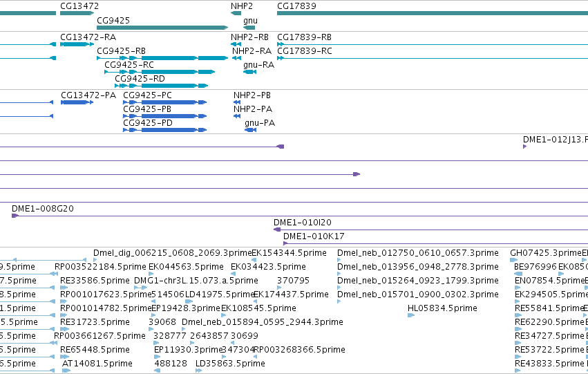The width and height of the screenshot is (588, 374).
Task: Select RP003661267.5prime feature
Action: coord(55,343)
